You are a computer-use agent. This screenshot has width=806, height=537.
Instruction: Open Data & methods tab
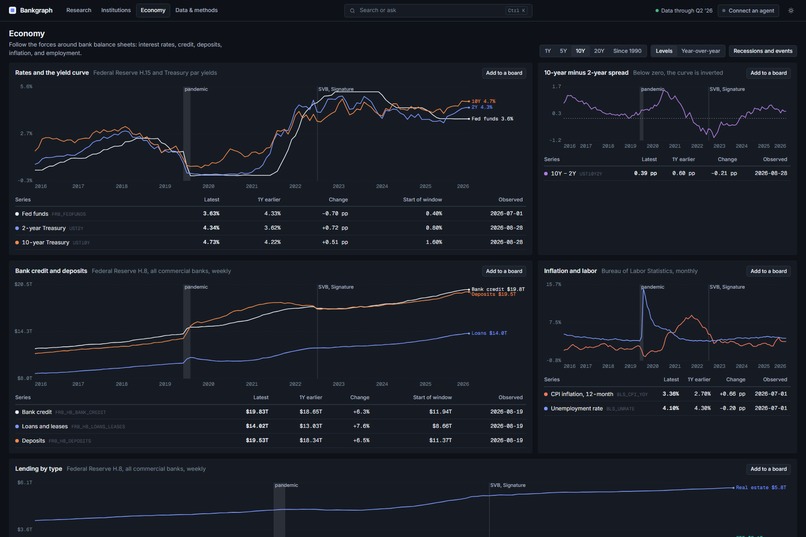click(196, 10)
